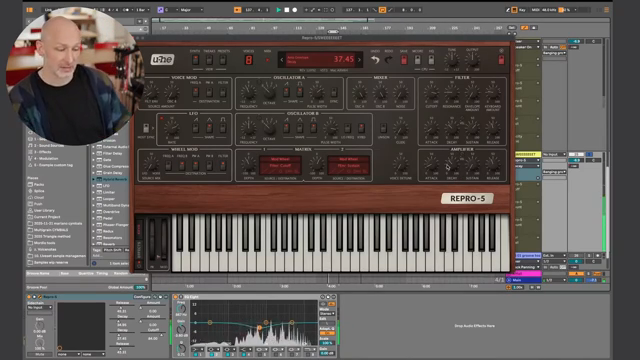Click the Set locator button
The height and width of the screenshot is (360, 640).
point(511,28)
